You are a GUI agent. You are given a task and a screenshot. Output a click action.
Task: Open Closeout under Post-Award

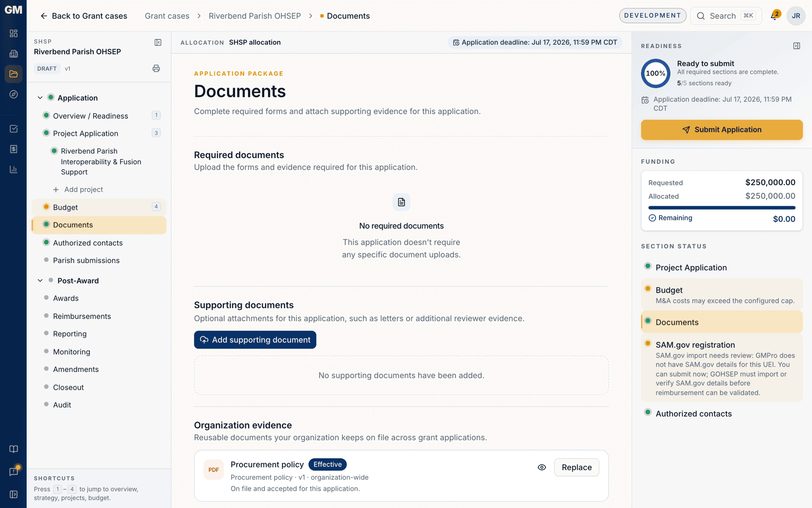pyautogui.click(x=99, y=387)
